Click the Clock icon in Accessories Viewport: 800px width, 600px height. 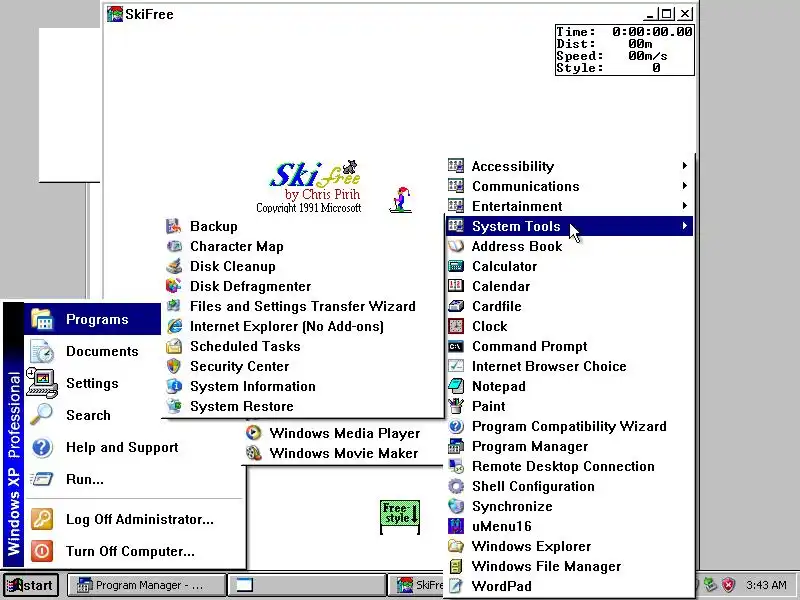coord(456,326)
